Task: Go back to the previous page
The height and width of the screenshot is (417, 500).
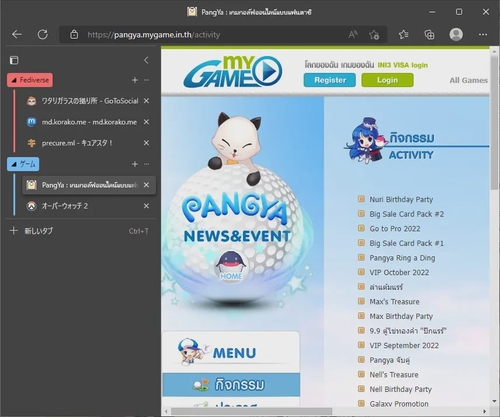Action: [x=17, y=34]
